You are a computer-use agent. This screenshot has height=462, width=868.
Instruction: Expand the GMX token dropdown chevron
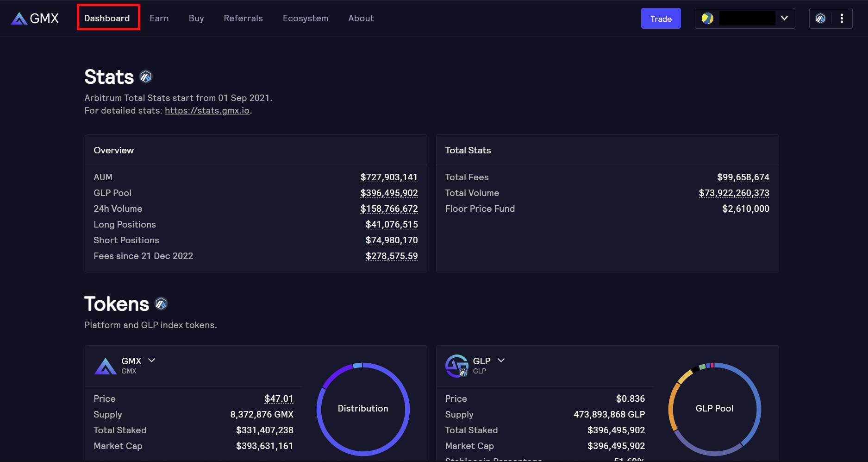tap(151, 361)
